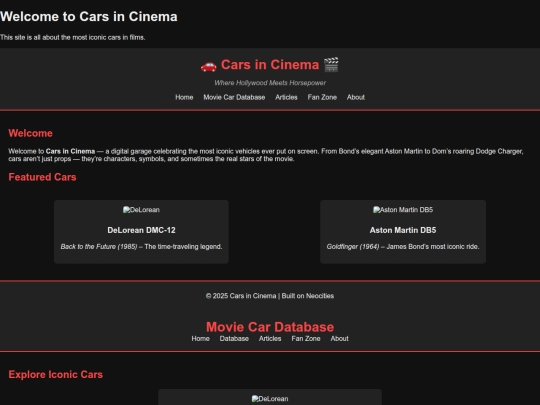The height and width of the screenshot is (405, 540).
Task: Select the DeLorean DMC-12 card title
Action: tap(141, 230)
